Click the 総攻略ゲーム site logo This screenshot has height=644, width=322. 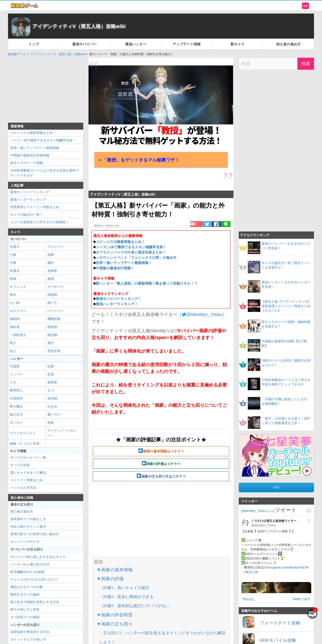click(24, 6)
